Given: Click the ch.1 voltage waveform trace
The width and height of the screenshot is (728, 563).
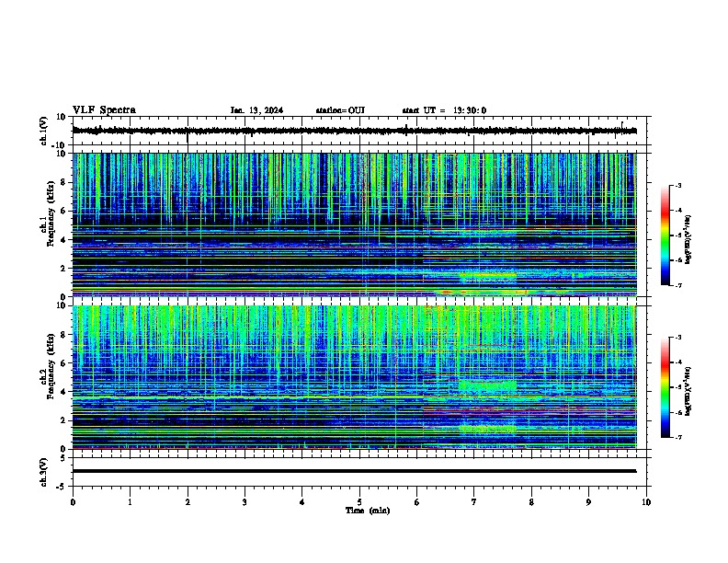Looking at the screenshot, I should click(354, 131).
